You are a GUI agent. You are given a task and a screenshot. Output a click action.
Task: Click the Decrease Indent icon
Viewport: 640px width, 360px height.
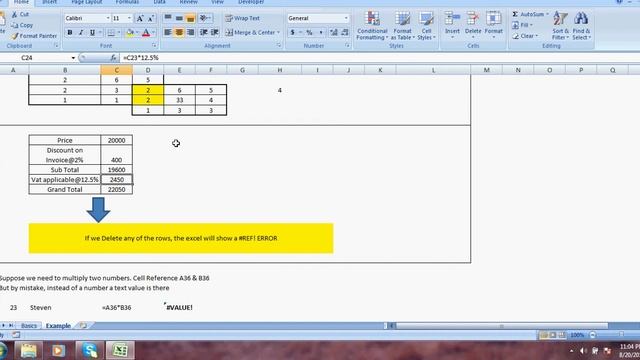pyautogui.click(x=204, y=32)
